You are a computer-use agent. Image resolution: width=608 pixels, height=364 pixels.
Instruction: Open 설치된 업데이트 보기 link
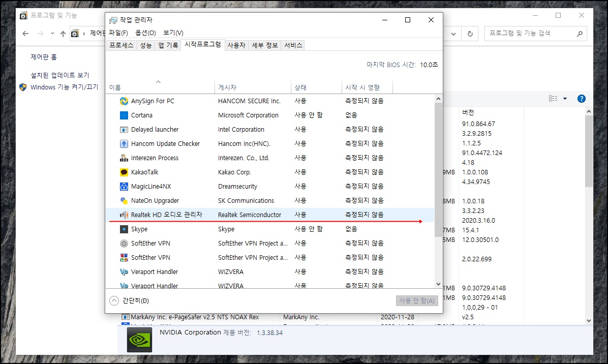point(59,75)
